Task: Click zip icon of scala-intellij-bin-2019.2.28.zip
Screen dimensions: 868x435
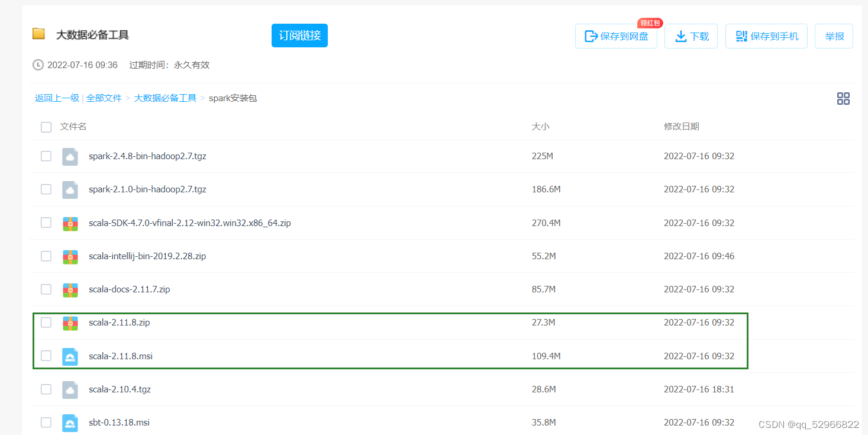Action: tap(70, 256)
